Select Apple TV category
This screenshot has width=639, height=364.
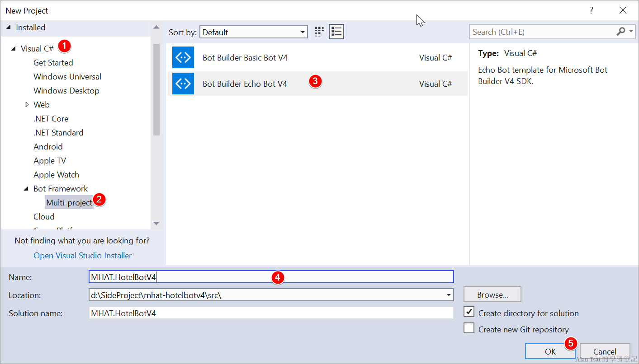pyautogui.click(x=50, y=161)
